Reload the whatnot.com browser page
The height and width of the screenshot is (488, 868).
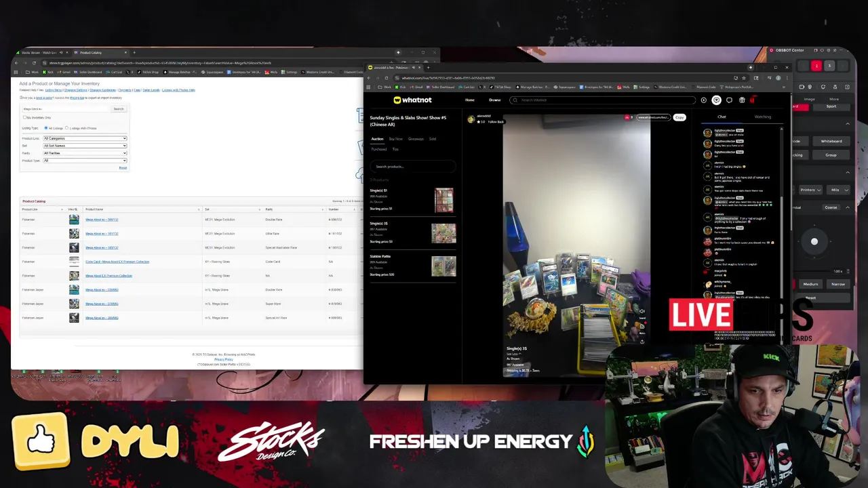387,78
